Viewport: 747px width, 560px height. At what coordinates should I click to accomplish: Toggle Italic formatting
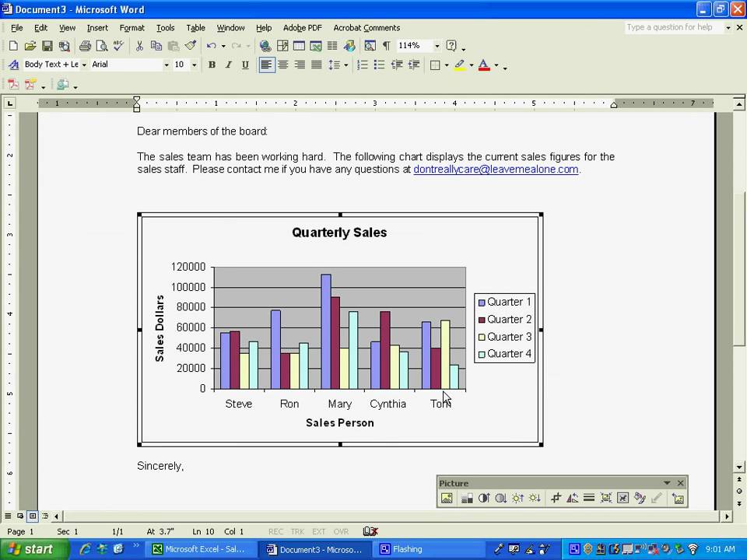point(228,65)
